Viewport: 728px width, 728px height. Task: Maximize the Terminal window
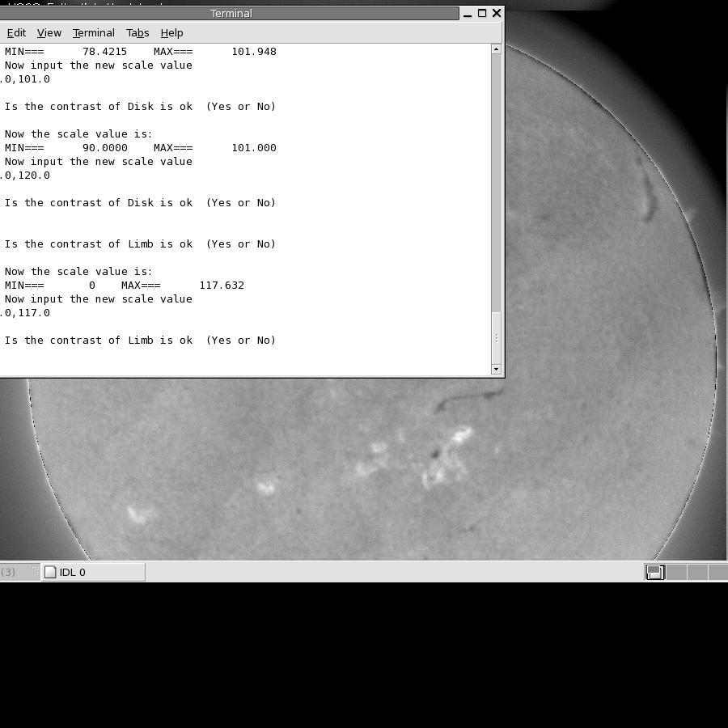pyautogui.click(x=482, y=14)
